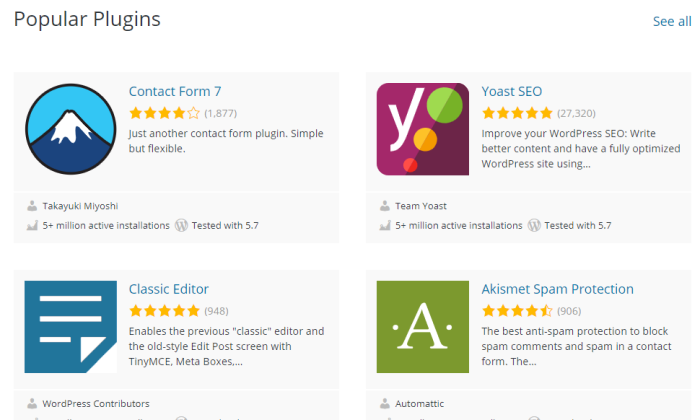
Task: Click WordPress logo in Yoast SEO card
Action: coord(534,225)
